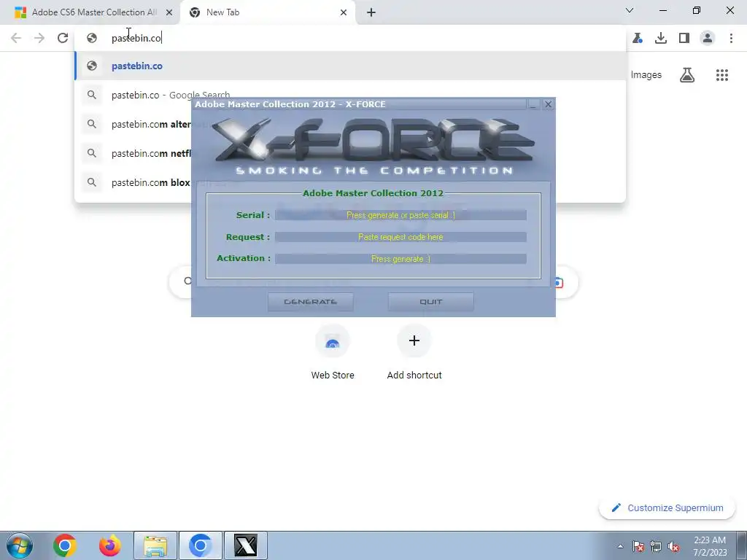Open the three-dot browser menu
The width and height of the screenshot is (747, 560).
click(731, 38)
